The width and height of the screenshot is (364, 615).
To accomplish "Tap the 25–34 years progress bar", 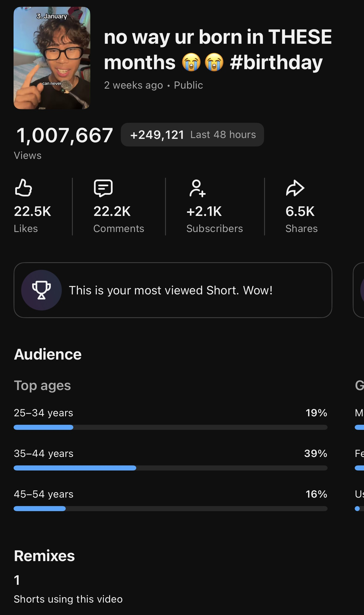I will 170,427.
